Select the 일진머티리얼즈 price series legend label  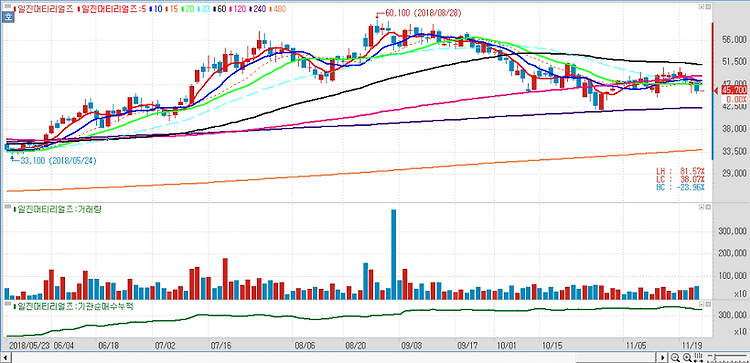pos(44,9)
